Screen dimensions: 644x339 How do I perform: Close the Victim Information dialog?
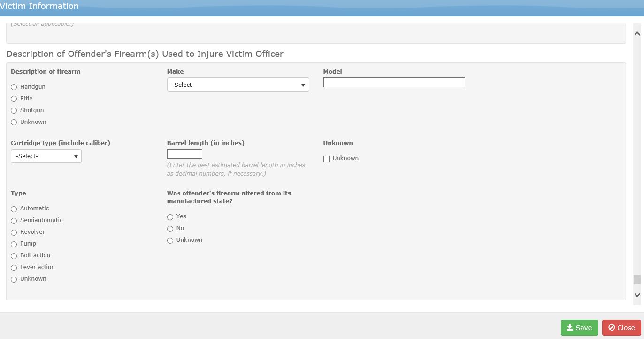[621, 328]
